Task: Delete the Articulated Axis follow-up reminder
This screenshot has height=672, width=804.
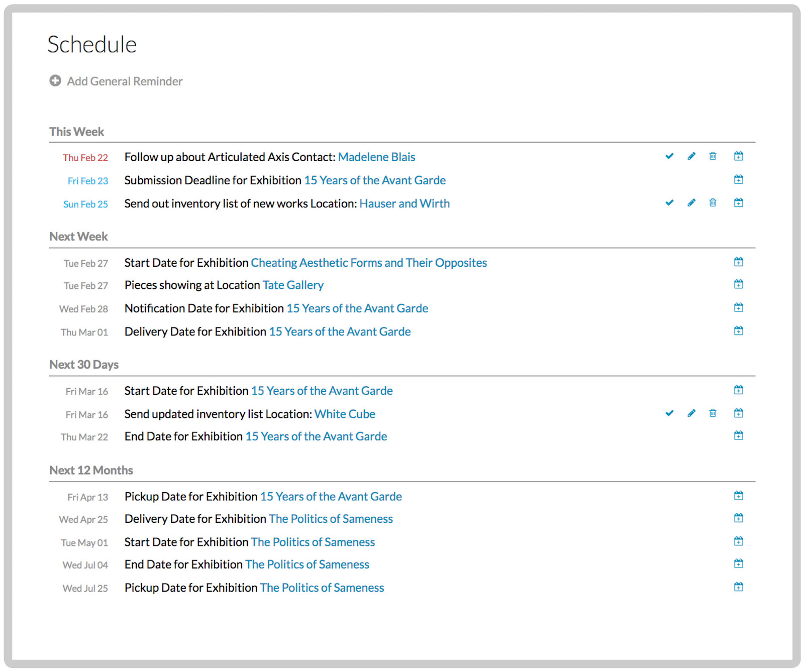Action: 713,156
